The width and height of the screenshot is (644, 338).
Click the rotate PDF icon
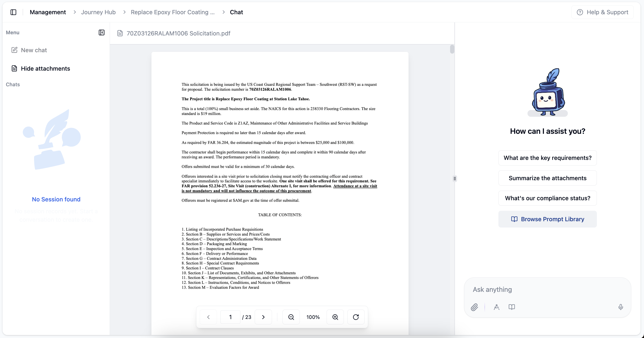click(356, 317)
